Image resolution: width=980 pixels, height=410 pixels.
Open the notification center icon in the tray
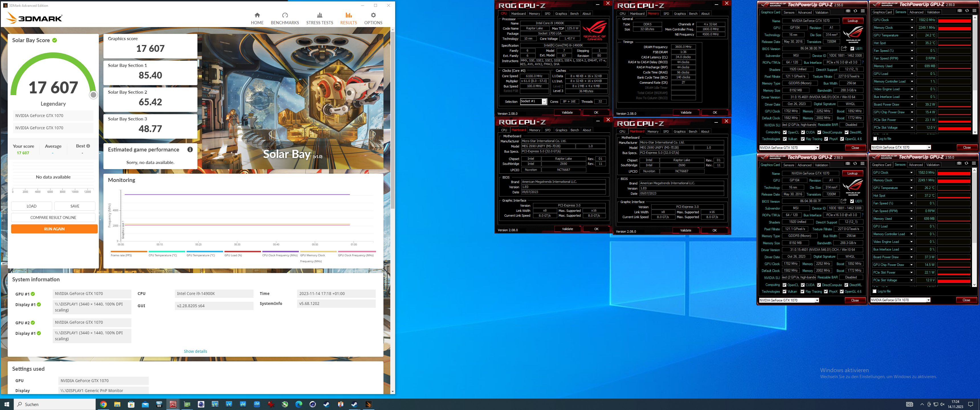pyautogui.click(x=971, y=404)
